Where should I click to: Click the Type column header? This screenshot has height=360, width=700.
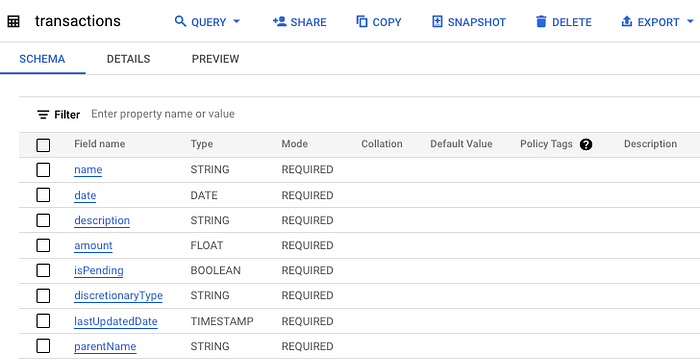[202, 144]
